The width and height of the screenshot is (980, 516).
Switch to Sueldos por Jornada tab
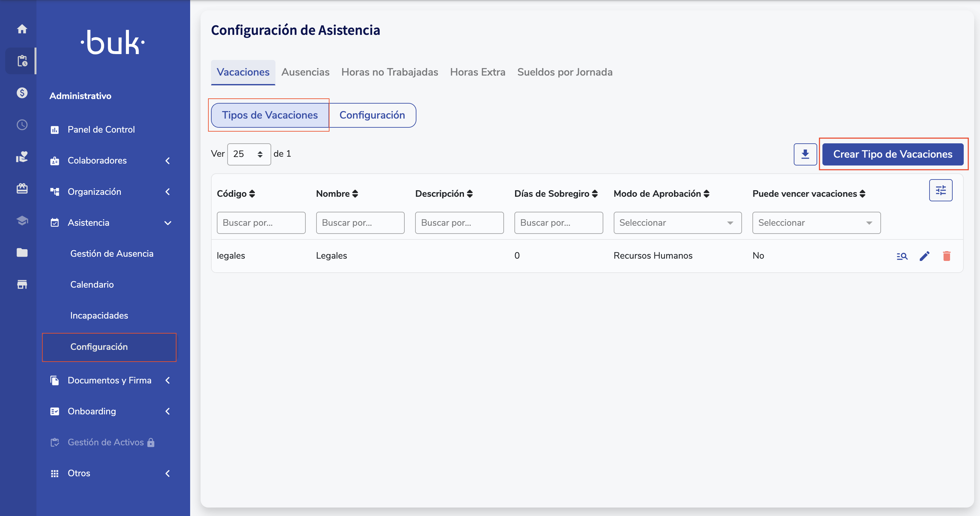pos(565,72)
